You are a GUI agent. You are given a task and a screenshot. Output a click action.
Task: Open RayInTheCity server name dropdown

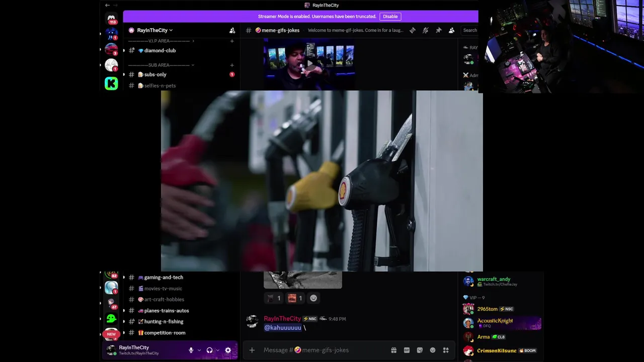(154, 30)
